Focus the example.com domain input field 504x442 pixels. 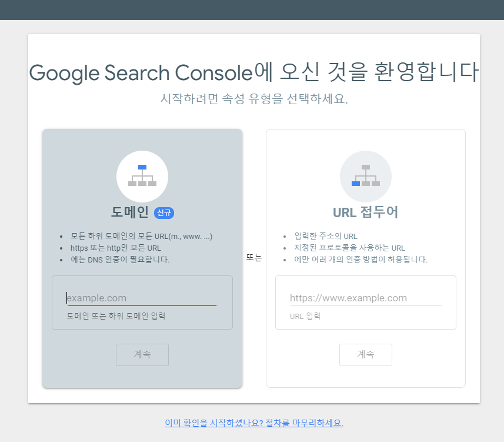tap(142, 298)
